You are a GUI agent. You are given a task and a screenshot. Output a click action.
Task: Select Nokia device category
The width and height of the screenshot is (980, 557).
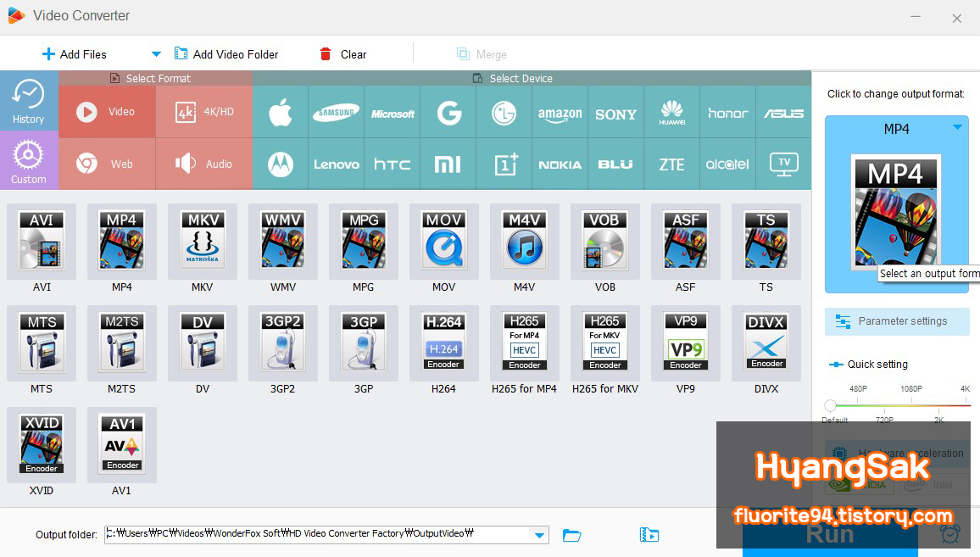(x=560, y=164)
